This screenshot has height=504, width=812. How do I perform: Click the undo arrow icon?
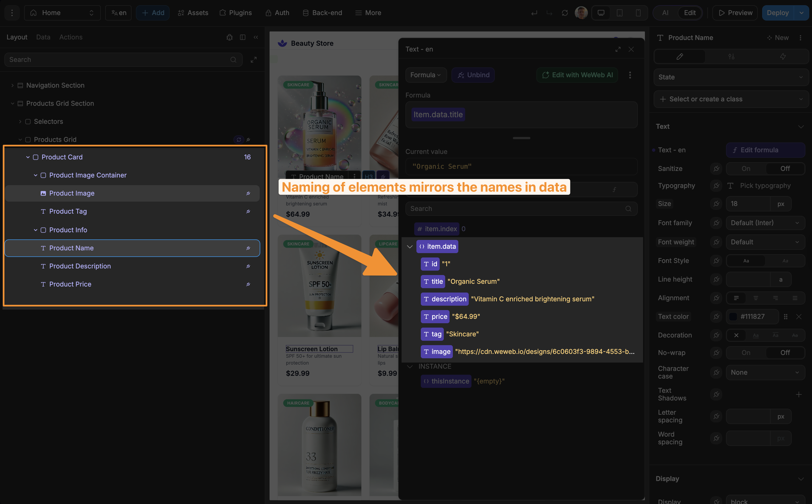point(534,13)
